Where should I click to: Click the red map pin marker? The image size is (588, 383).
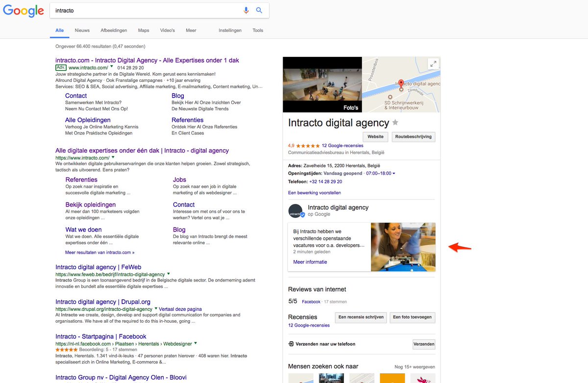(400, 83)
